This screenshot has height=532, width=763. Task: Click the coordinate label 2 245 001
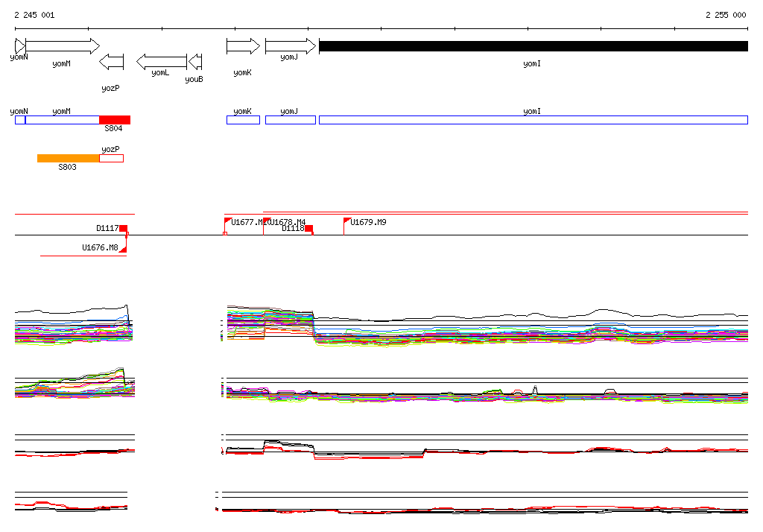coord(34,15)
